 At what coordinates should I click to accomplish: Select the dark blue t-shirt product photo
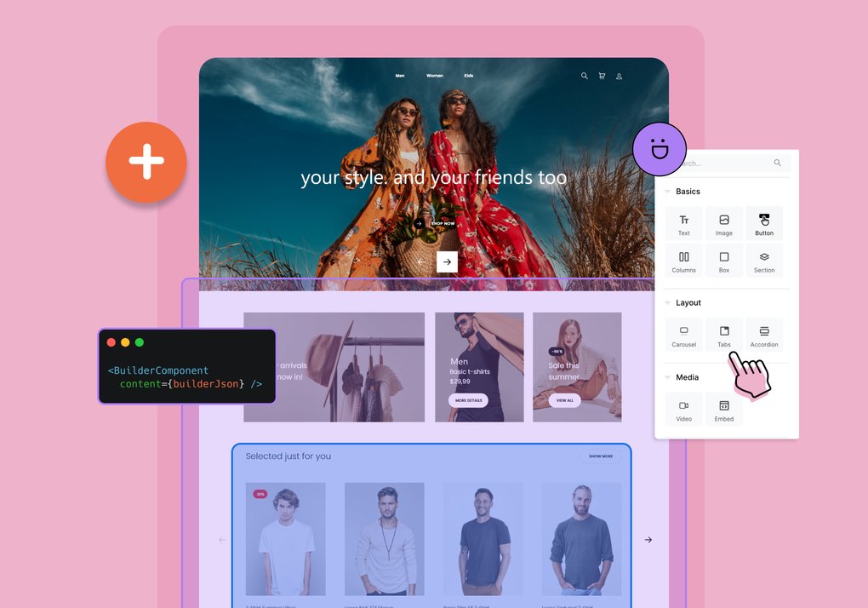tap(483, 539)
